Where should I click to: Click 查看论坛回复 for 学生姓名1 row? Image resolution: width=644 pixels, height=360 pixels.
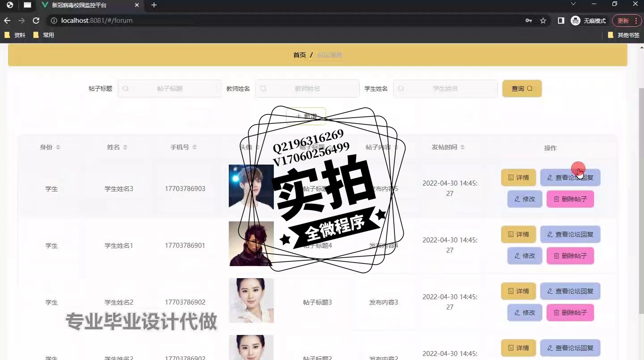click(570, 234)
